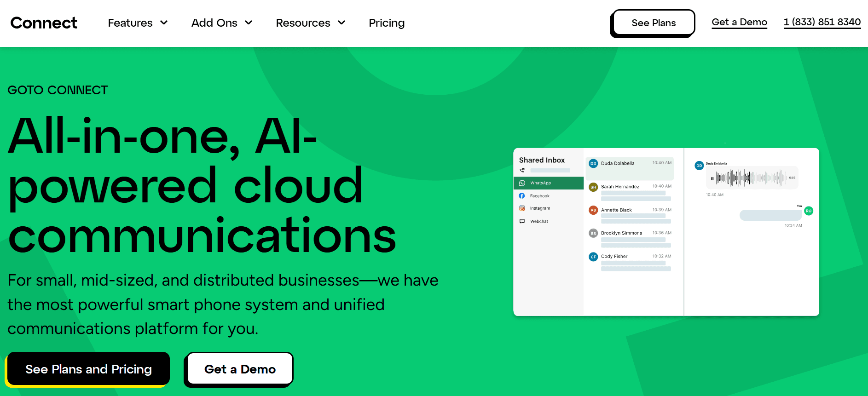868x396 pixels.
Task: Click See Plans and Pricing button
Action: pos(88,369)
